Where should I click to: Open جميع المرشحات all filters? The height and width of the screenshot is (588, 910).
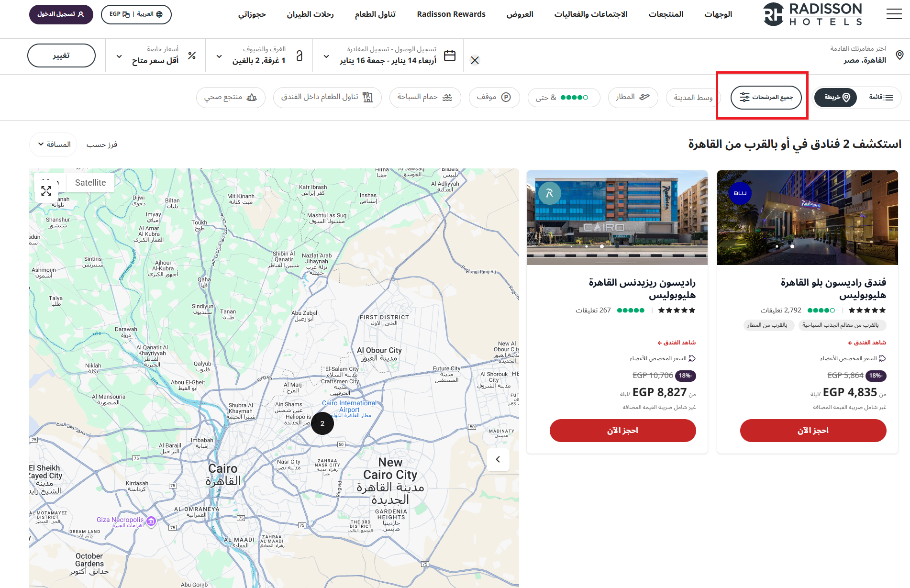tap(766, 97)
